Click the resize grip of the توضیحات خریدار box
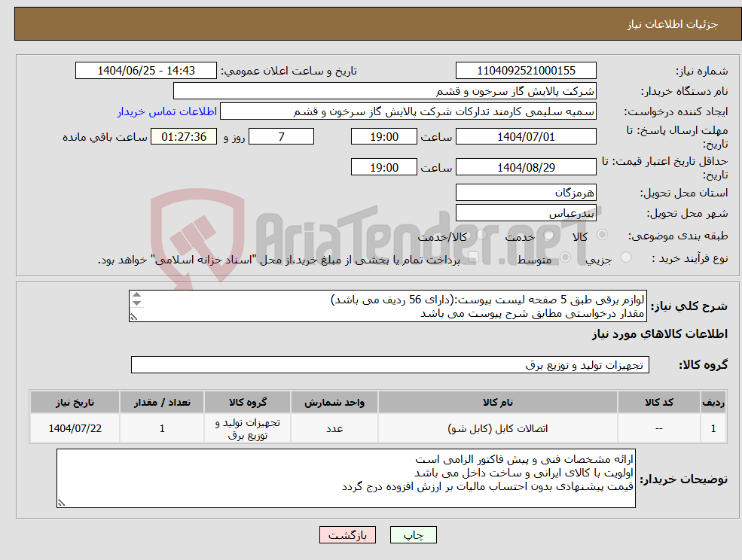 pyautogui.click(x=62, y=501)
